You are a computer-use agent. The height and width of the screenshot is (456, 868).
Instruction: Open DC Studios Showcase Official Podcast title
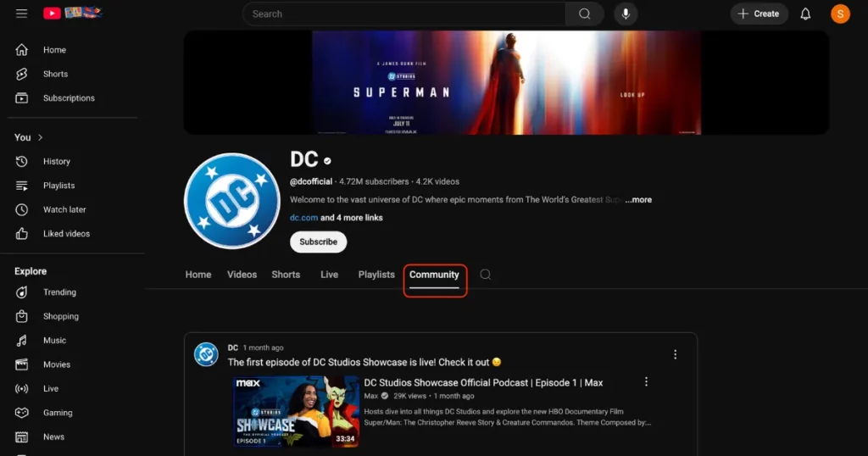[x=483, y=382]
